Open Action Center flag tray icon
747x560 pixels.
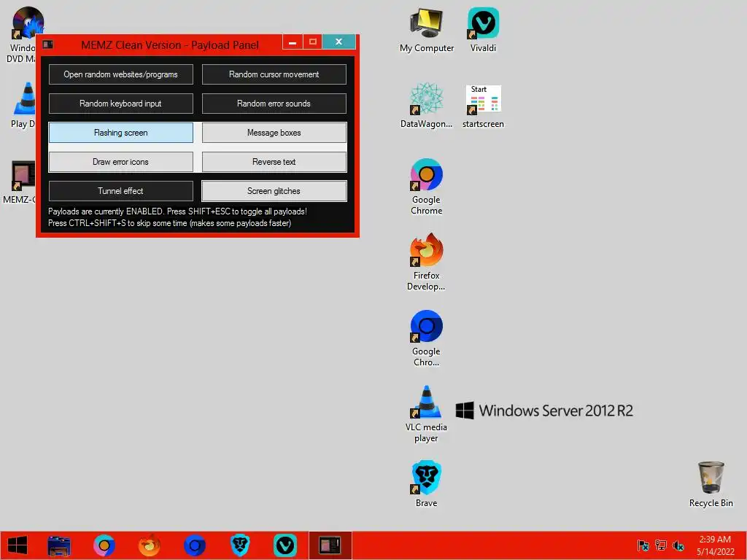(x=643, y=545)
